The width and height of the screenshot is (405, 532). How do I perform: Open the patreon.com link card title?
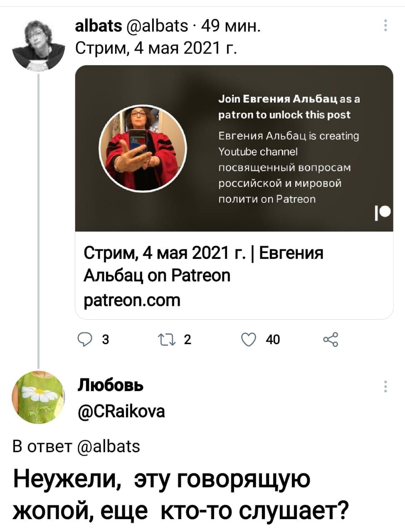pyautogui.click(x=203, y=264)
